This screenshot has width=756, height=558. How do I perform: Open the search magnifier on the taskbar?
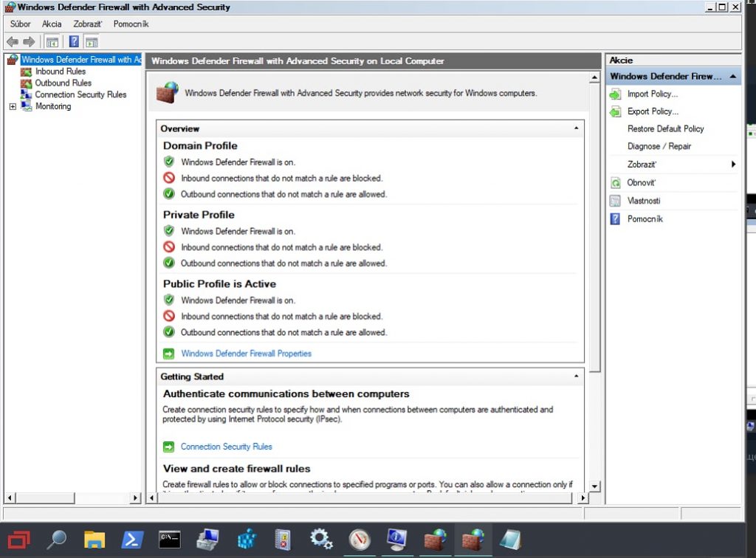click(56, 540)
